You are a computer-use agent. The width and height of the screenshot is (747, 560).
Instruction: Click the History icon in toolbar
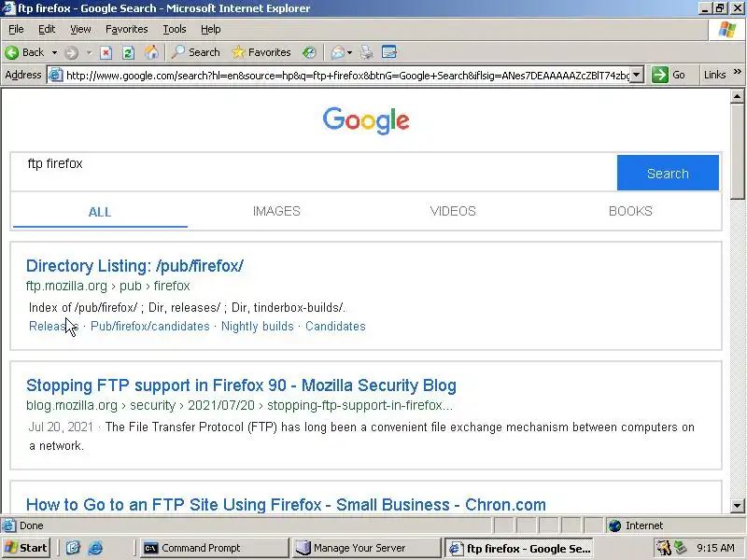pos(309,52)
